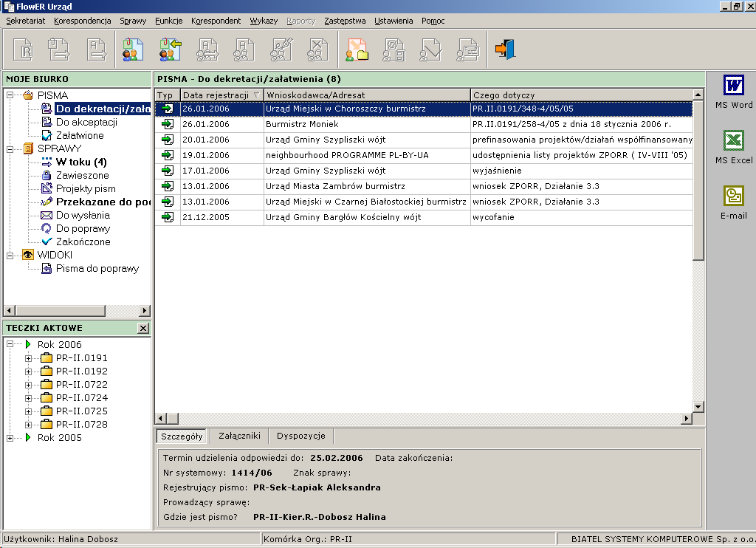Open E-mail from the side panel
This screenshot has width=756, height=548.
click(733, 202)
